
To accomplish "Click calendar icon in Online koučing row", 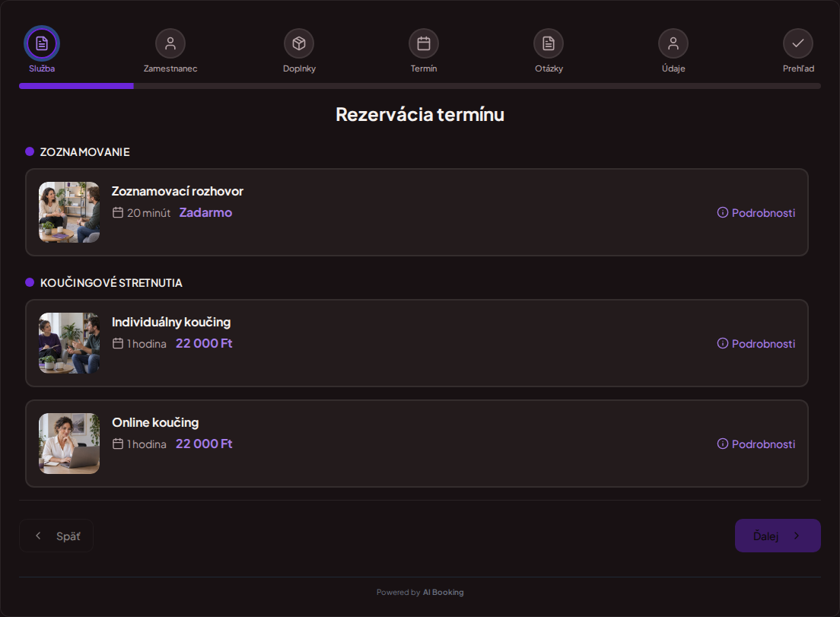I will pyautogui.click(x=118, y=444).
